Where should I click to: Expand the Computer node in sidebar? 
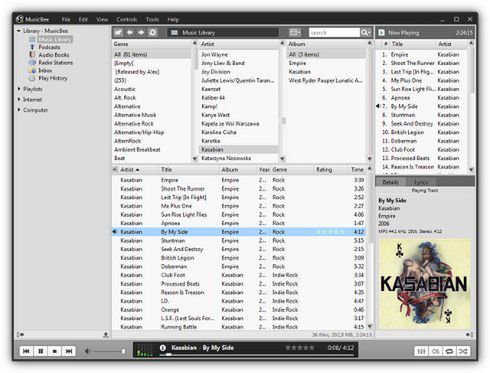coord(19,110)
